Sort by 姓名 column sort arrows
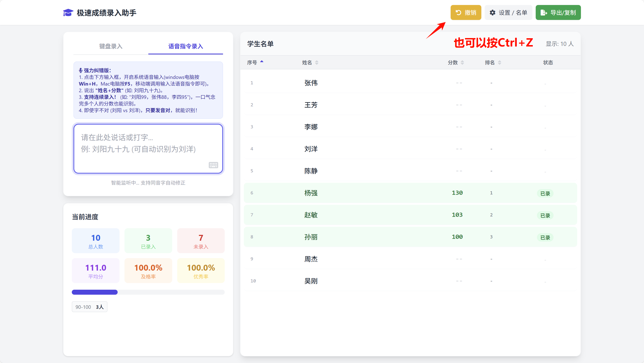Image resolution: width=644 pixels, height=363 pixels. click(316, 63)
